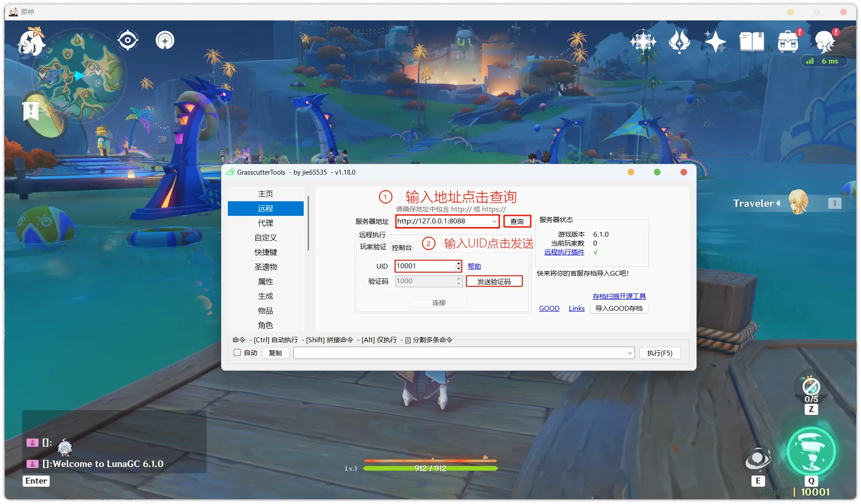Viewport: 861px width, 504px height.
Task: Increment the UID value with up arrow
Action: [458, 263]
